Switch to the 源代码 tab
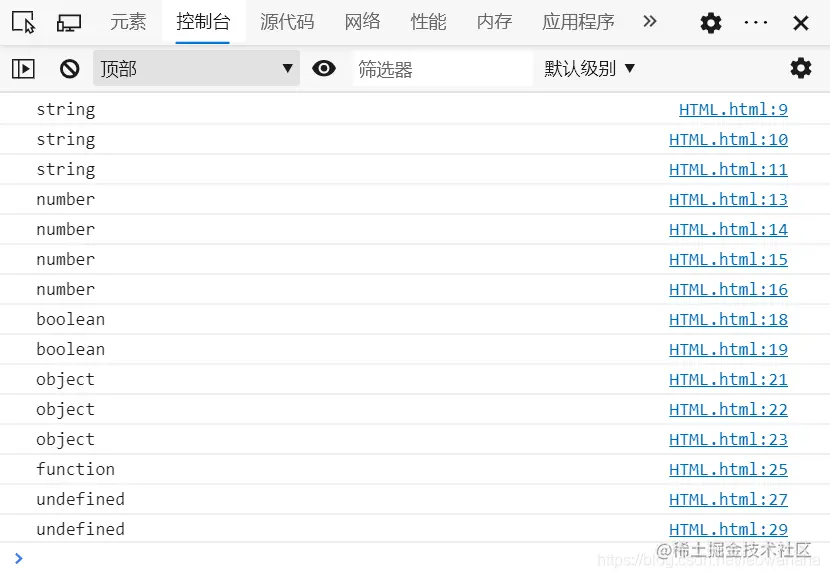The height and width of the screenshot is (578, 830). tap(287, 22)
